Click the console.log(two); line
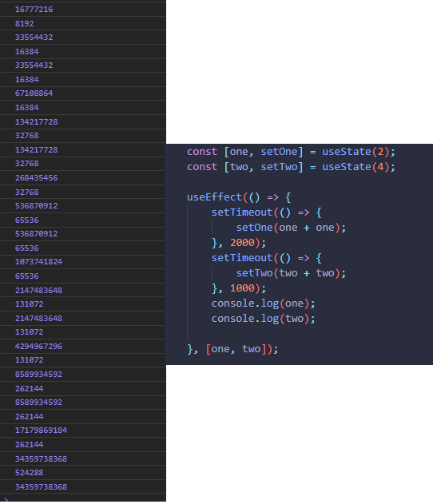Screen dimensions: 433x504 coord(264,319)
